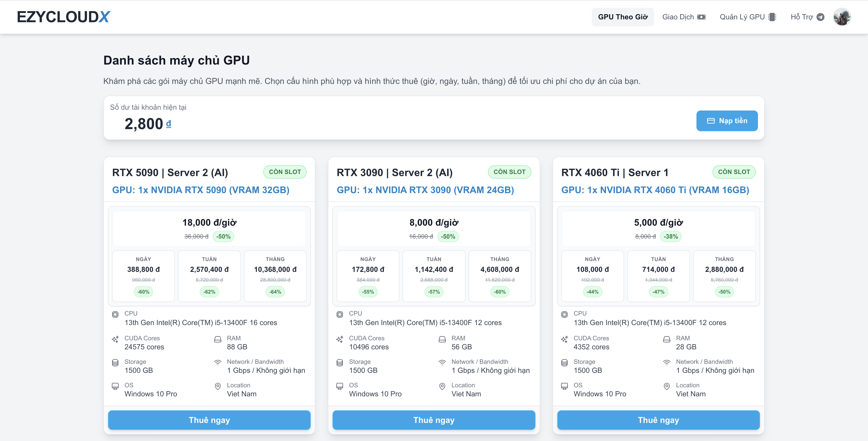Click the CÒN SLOT badge on RTX 5090 card

pyautogui.click(x=285, y=172)
